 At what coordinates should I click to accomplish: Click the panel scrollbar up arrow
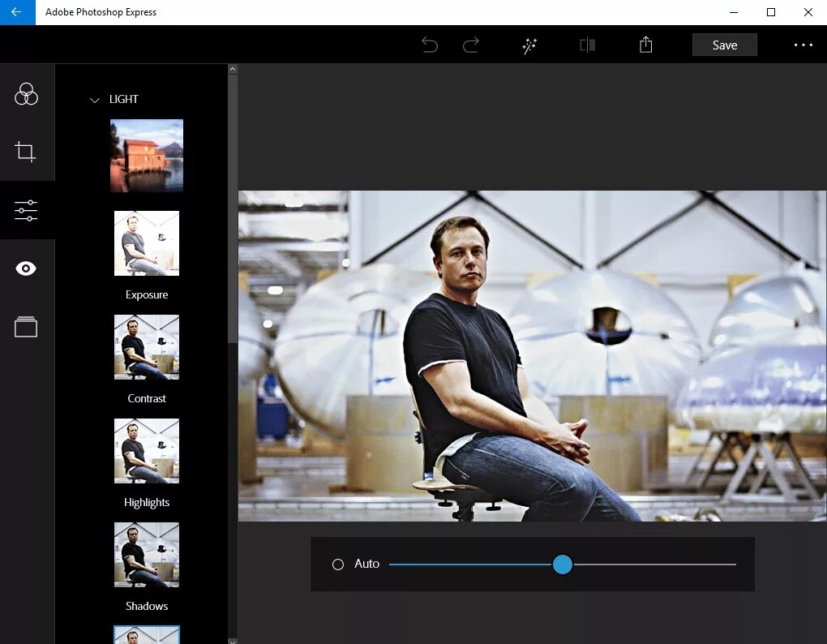pos(233,69)
